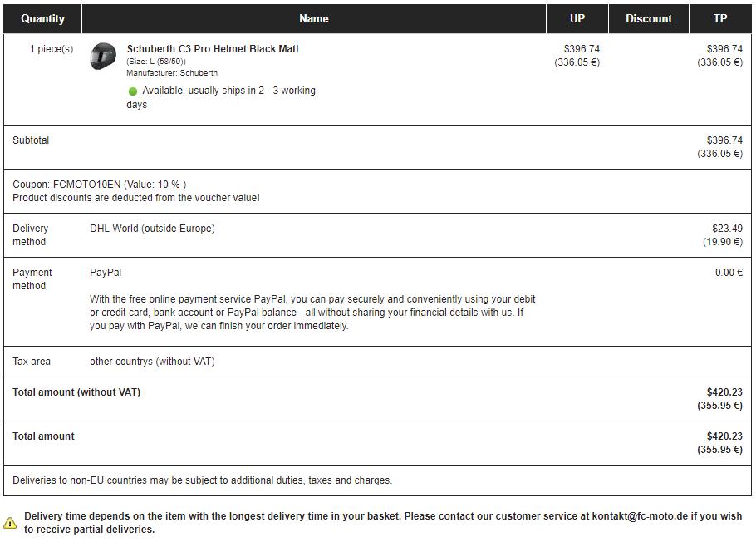Screen dimensions: 756x542
Task: Click the Quantity column header
Action: click(42, 18)
